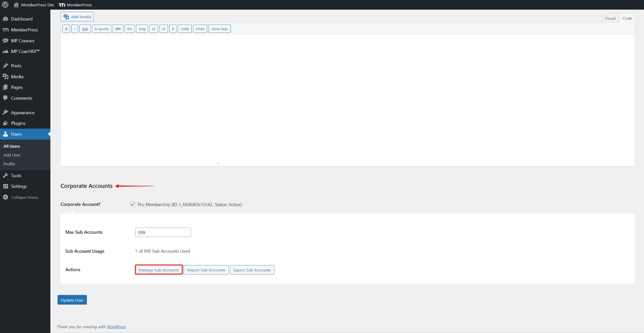Click the WordPress logo icon
This screenshot has width=644, height=333.
click(x=5, y=5)
